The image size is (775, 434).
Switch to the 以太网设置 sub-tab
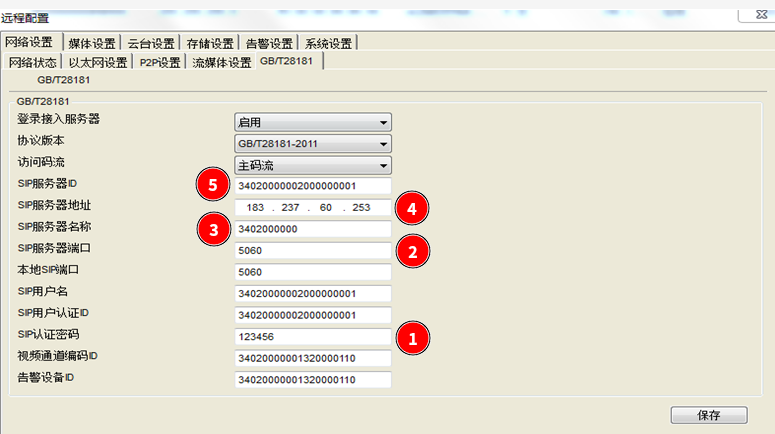tap(98, 62)
